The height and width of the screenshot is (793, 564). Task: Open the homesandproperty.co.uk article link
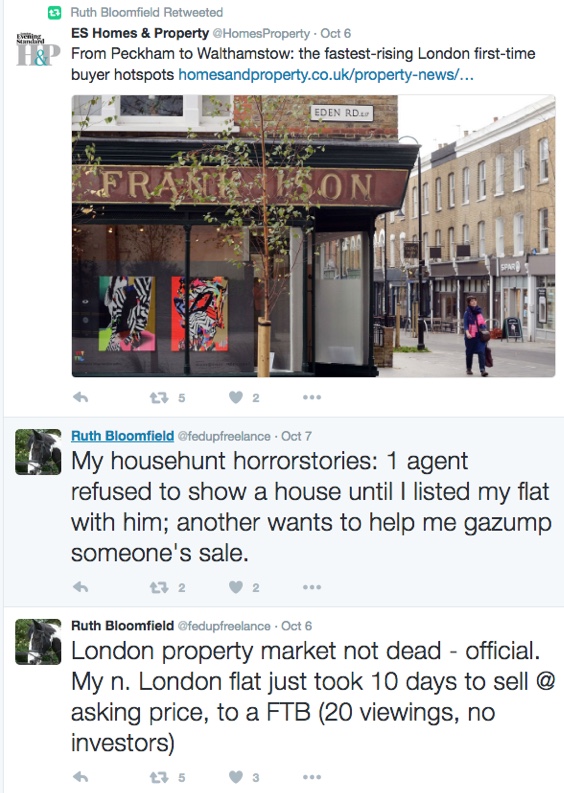(326, 75)
